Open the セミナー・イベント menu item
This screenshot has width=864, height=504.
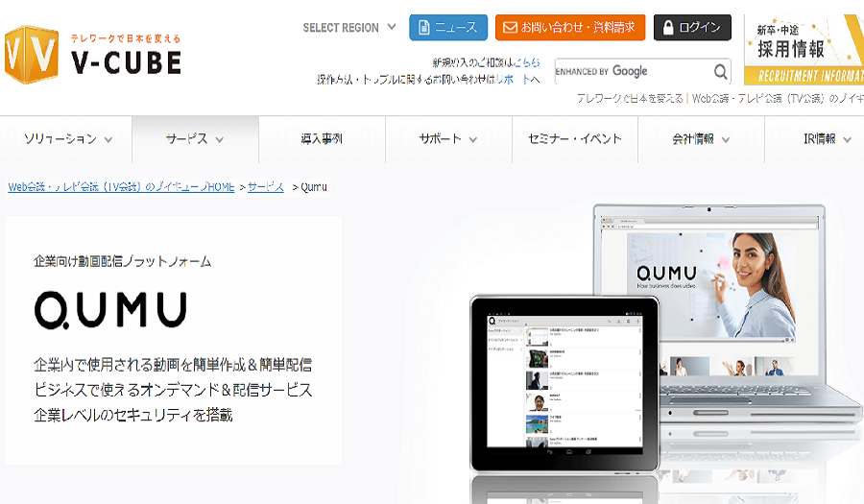pyautogui.click(x=575, y=139)
